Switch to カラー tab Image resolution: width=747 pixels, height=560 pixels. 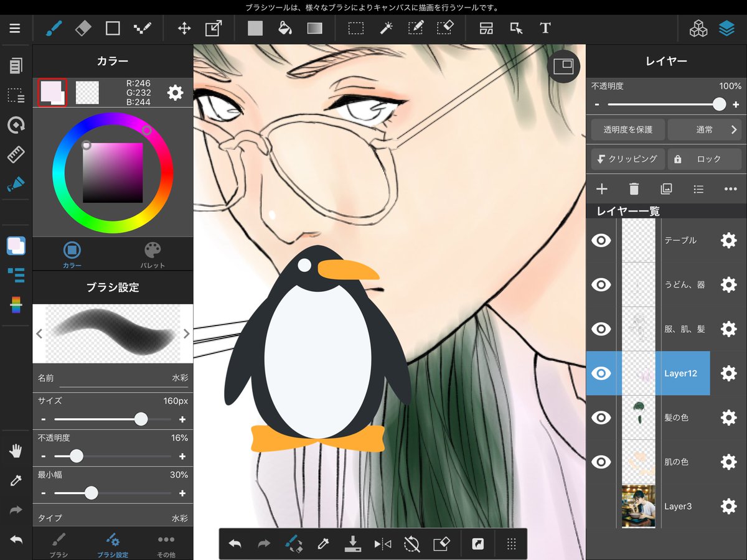[72, 254]
